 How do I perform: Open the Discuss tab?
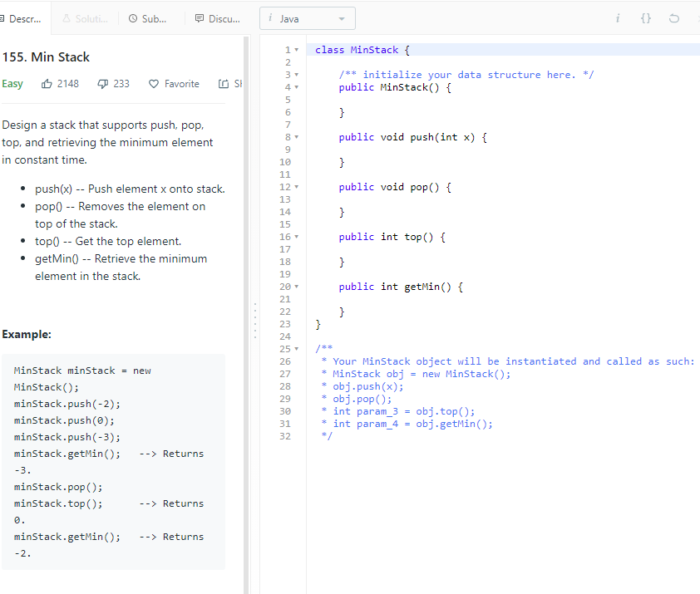coord(218,19)
